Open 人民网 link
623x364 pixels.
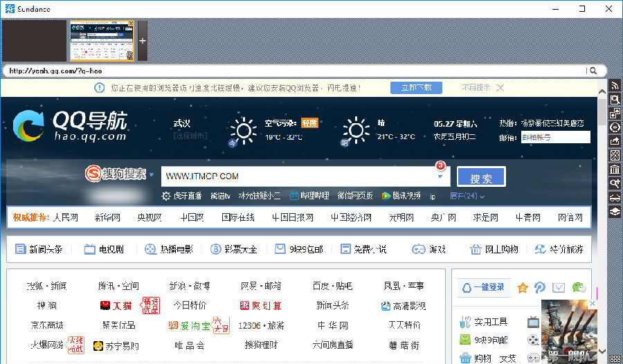point(66,217)
